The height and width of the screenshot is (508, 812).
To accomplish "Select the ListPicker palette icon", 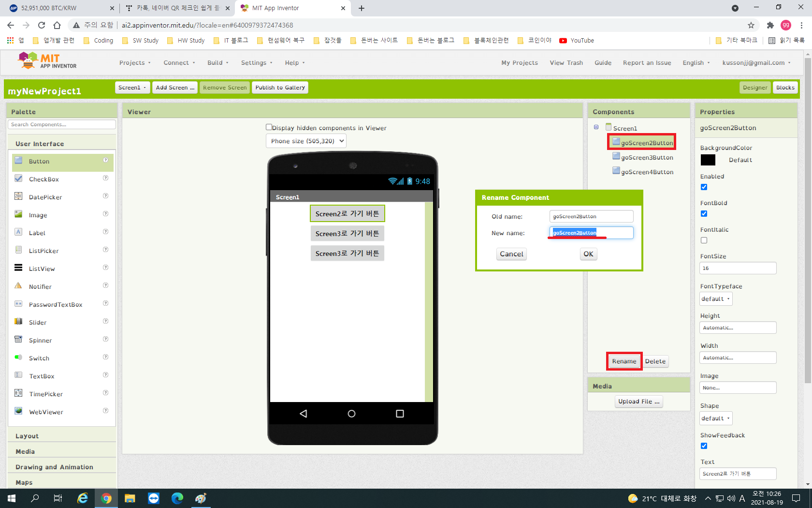I will [x=18, y=250].
